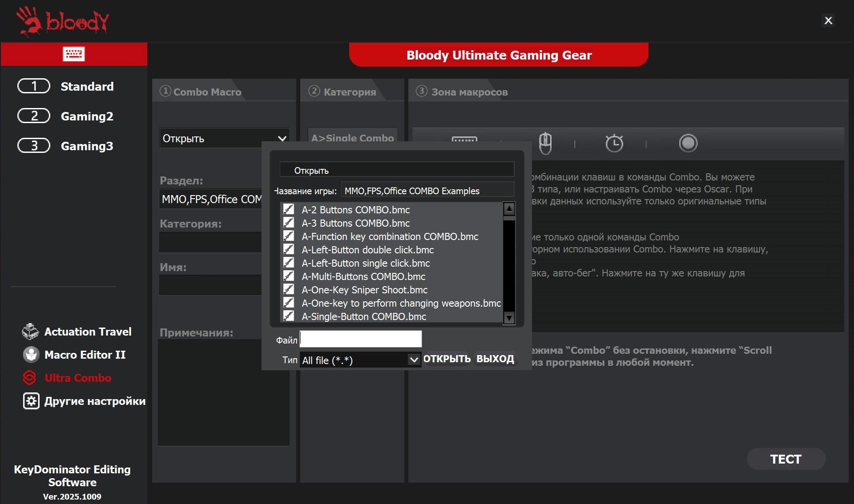Click the ТЕСТ button
Viewport: 854px width, 504px height.
point(786,459)
